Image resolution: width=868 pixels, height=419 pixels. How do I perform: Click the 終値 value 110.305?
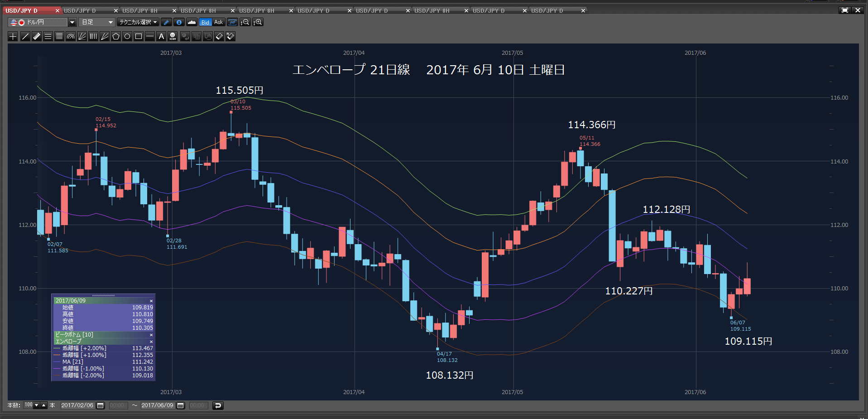click(x=143, y=328)
